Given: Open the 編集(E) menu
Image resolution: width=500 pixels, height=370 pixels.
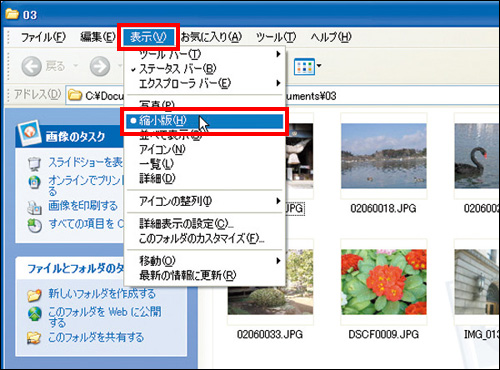Looking at the screenshot, I should pyautogui.click(x=98, y=37).
